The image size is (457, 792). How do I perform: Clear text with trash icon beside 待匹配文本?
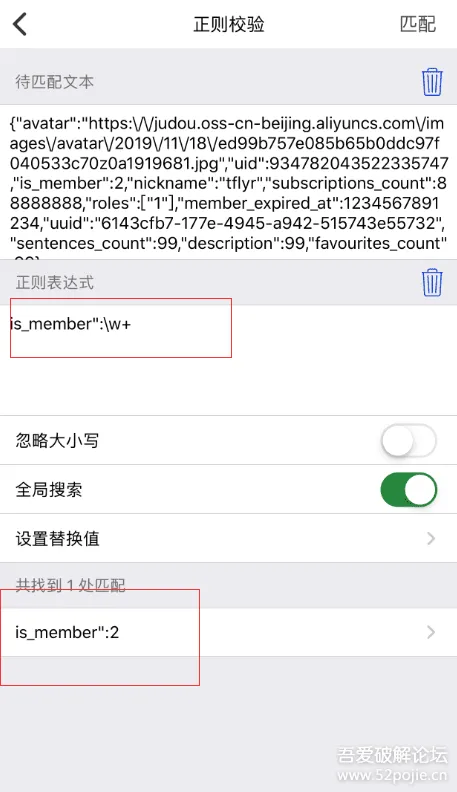[432, 82]
